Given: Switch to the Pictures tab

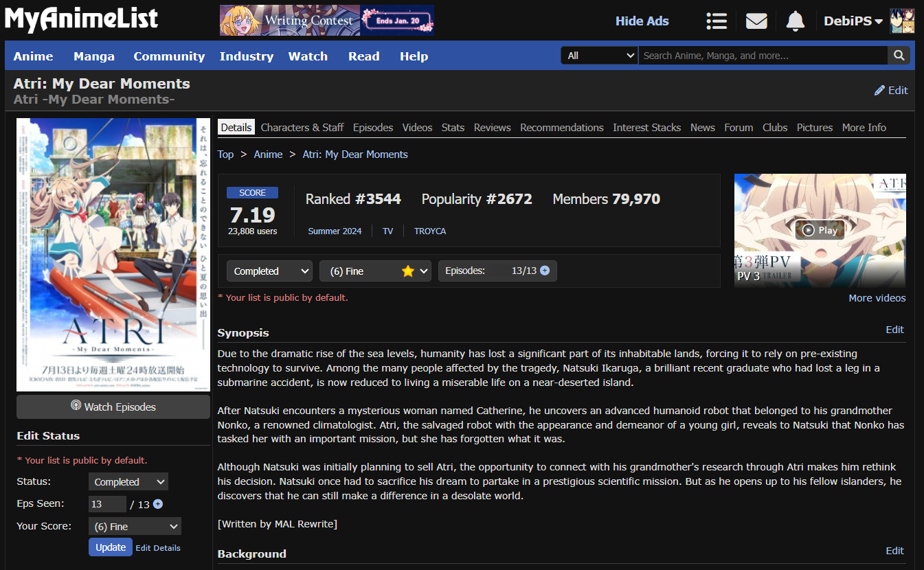Looking at the screenshot, I should [815, 127].
